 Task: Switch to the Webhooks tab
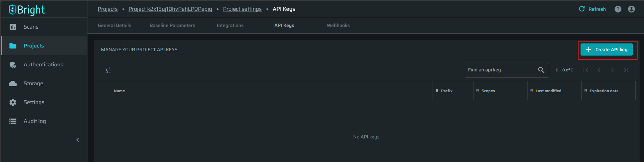click(x=338, y=25)
